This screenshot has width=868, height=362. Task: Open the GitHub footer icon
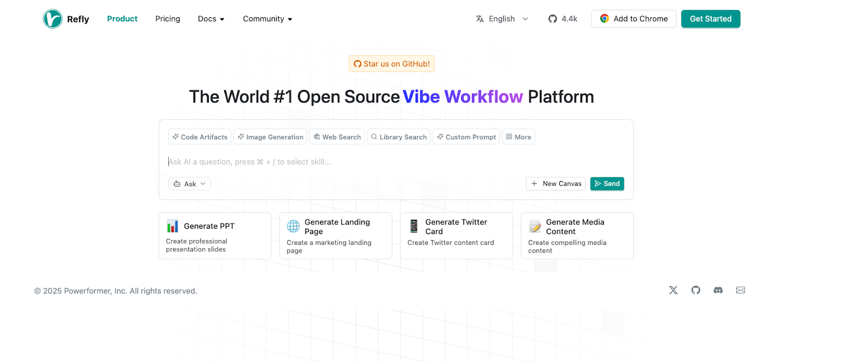point(696,290)
